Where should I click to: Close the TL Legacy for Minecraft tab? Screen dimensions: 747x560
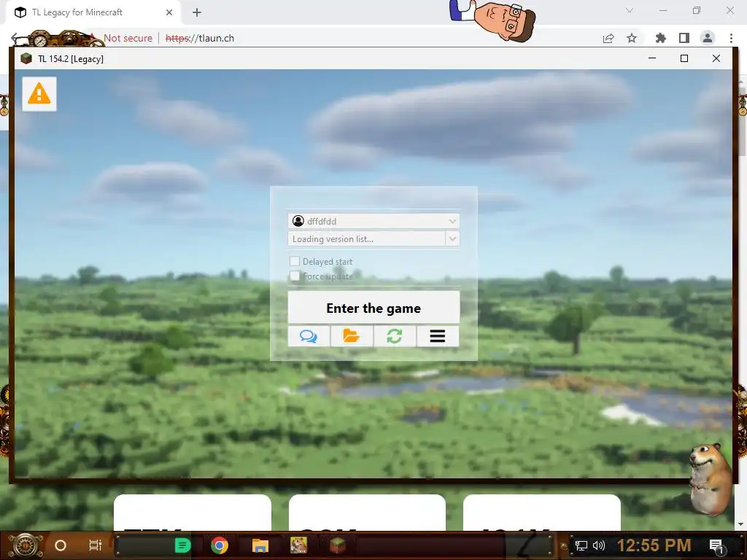(x=169, y=12)
